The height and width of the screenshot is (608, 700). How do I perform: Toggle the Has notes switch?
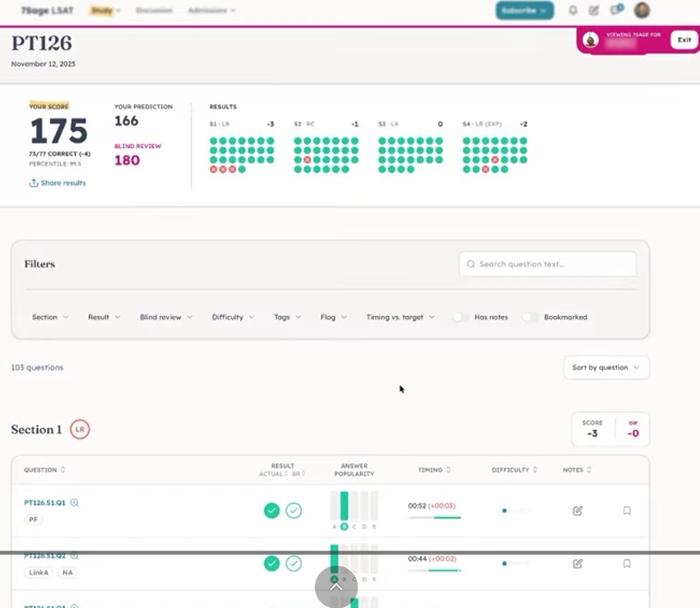click(460, 317)
